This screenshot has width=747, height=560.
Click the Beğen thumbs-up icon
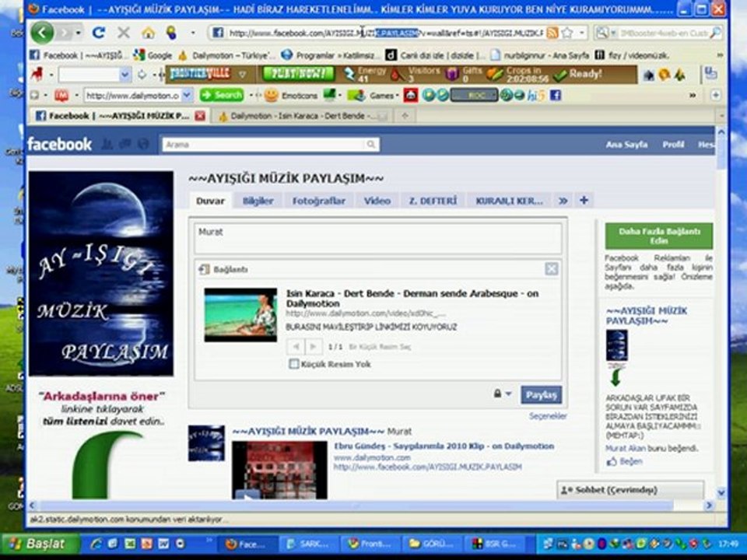[612, 461]
